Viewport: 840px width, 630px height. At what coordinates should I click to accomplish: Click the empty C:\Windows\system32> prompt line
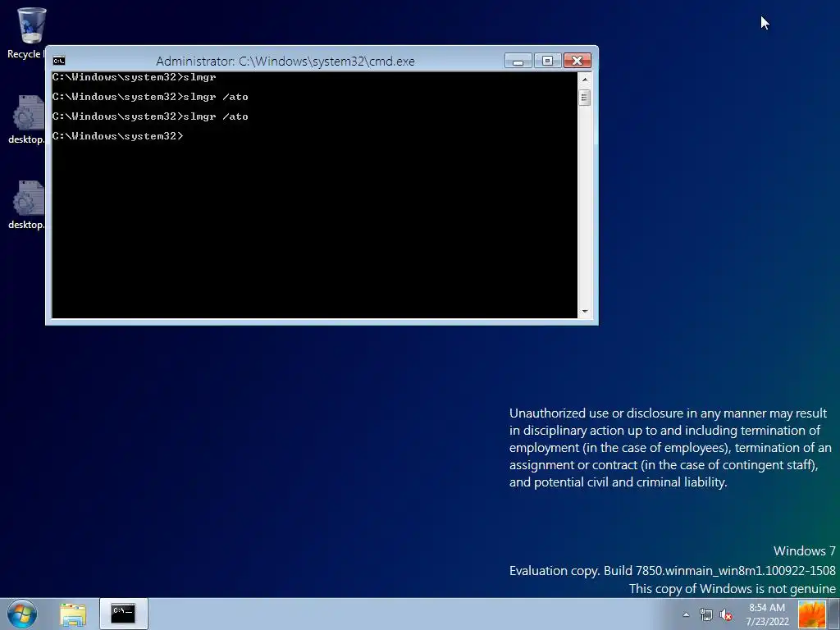118,136
